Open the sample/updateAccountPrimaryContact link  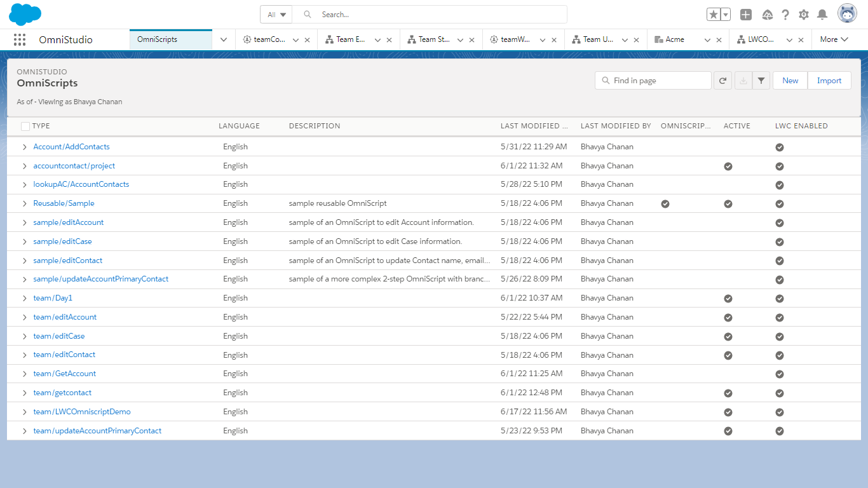(x=101, y=279)
